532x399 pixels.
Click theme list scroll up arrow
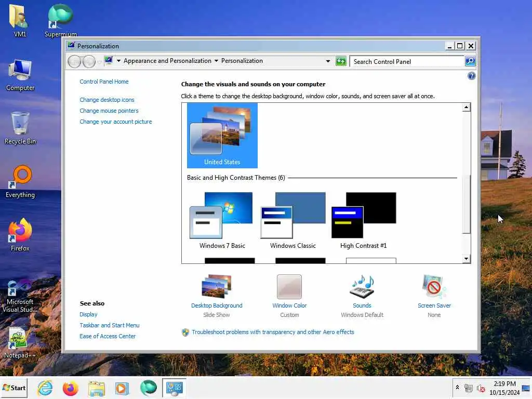(x=466, y=107)
